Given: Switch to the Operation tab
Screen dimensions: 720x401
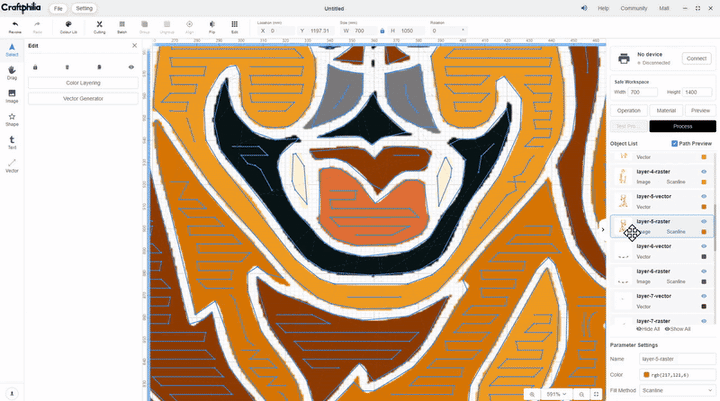Looking at the screenshot, I should point(629,111).
